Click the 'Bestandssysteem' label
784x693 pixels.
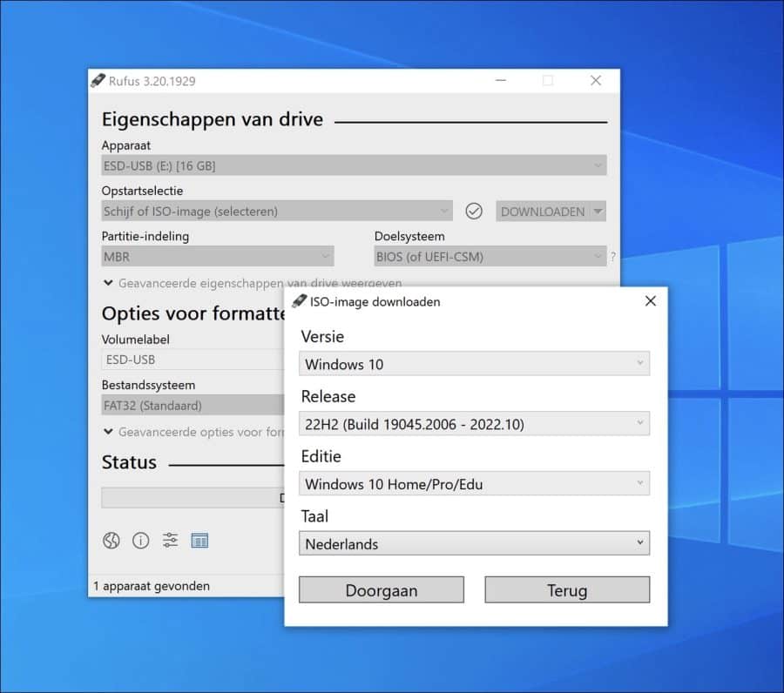click(x=148, y=385)
